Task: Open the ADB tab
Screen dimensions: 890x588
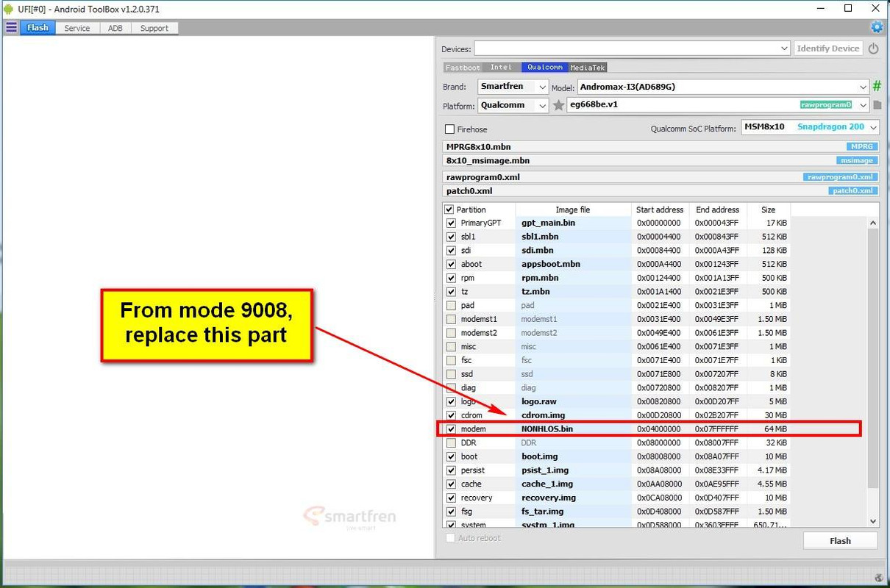Action: [115, 28]
